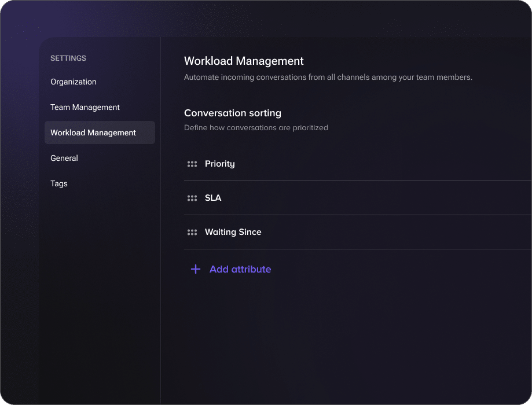Grab the drag handle beside Priority
This screenshot has width=532, height=405.
[192, 164]
